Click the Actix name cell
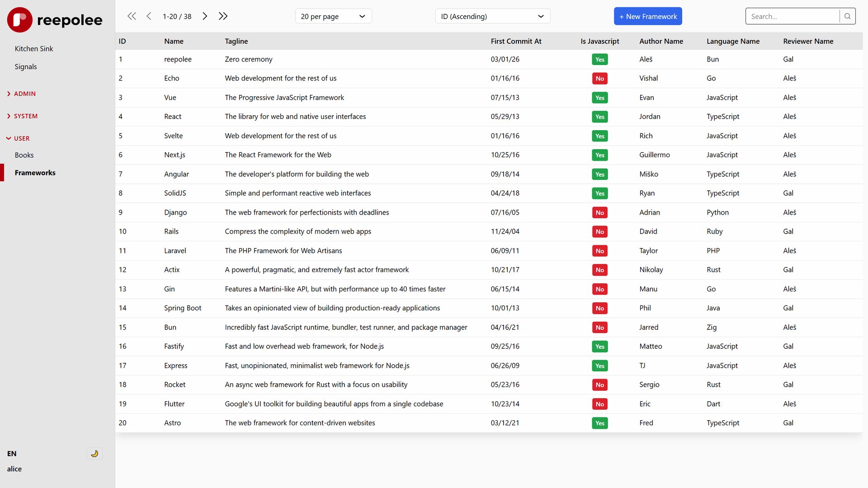The width and height of the screenshot is (868, 488). click(x=172, y=270)
